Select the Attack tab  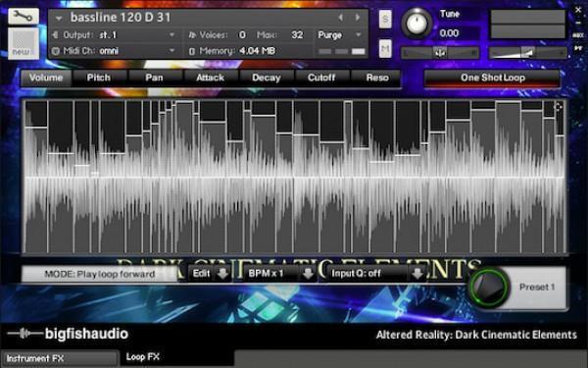[x=210, y=78]
